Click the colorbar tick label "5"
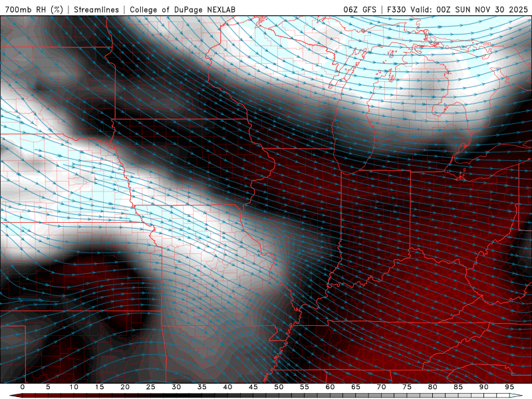The image size is (532, 399). (x=48, y=387)
